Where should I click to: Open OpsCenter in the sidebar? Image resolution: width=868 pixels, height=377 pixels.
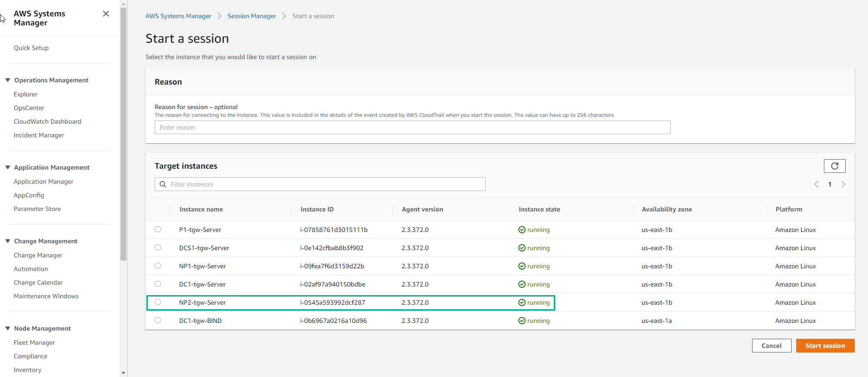[x=29, y=108]
